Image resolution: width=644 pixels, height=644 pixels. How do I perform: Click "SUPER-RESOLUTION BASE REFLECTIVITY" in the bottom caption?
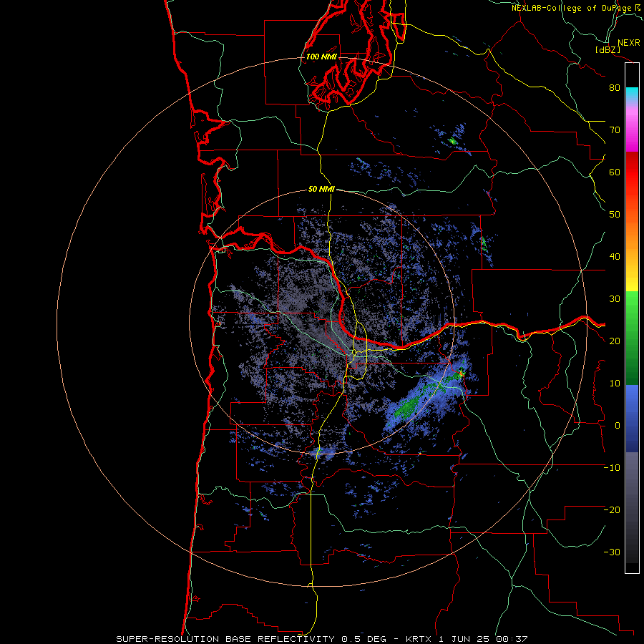pos(226,639)
